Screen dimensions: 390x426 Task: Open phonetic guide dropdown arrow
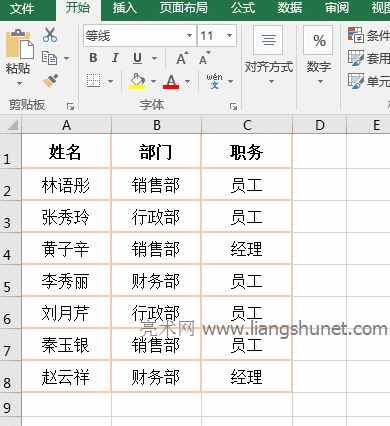pyautogui.click(x=230, y=81)
